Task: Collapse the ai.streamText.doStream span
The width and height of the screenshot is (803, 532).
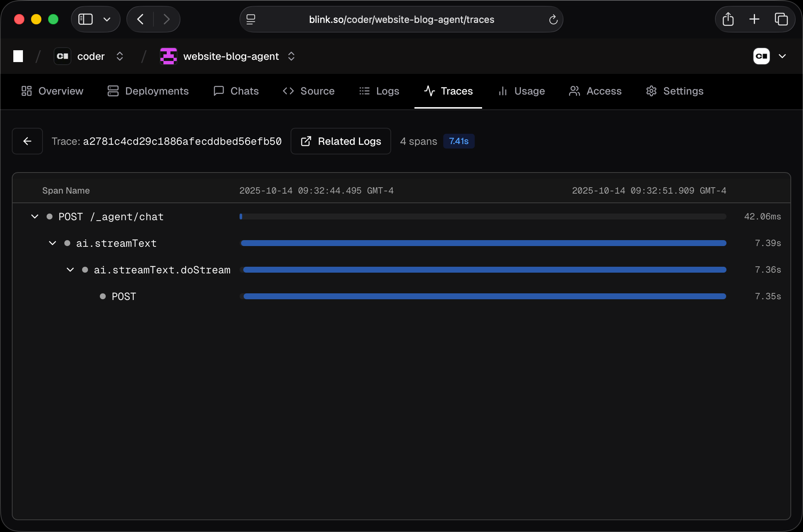Action: tap(70, 270)
